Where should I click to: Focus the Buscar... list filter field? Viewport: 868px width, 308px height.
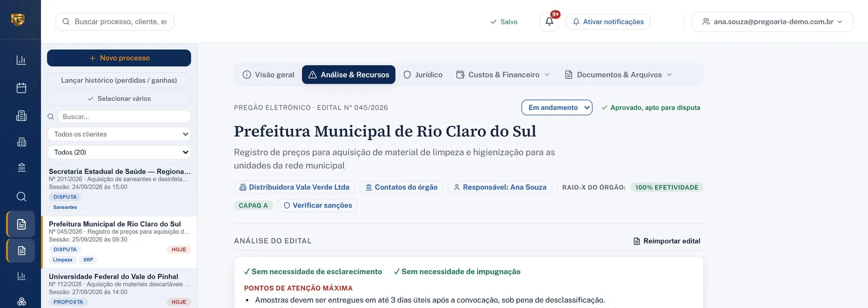pos(124,117)
